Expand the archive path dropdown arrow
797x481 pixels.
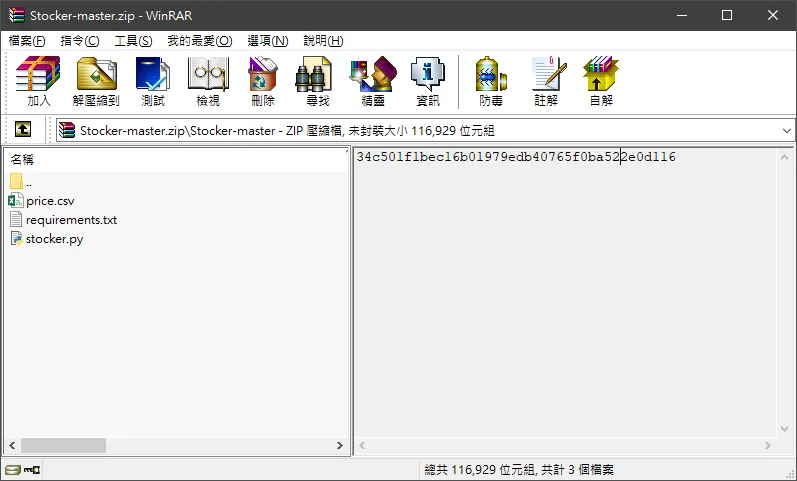786,131
